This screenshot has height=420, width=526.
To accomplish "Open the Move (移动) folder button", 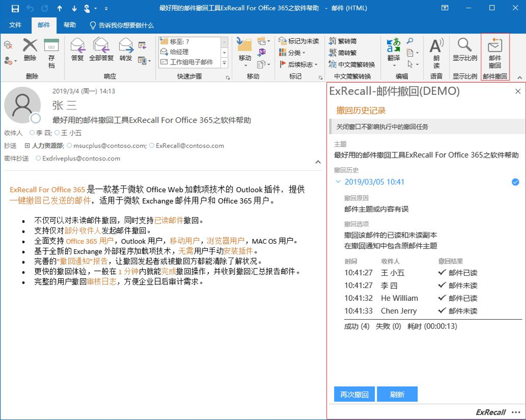I will 245,52.
